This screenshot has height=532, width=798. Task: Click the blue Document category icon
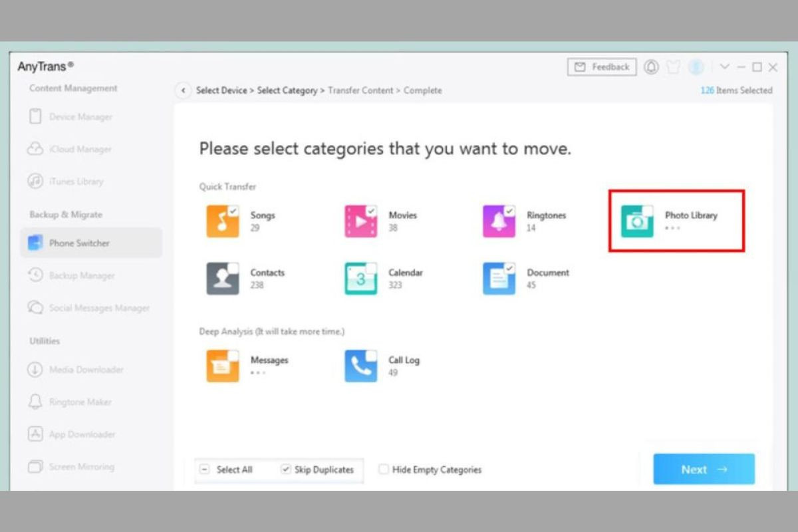coord(499,279)
